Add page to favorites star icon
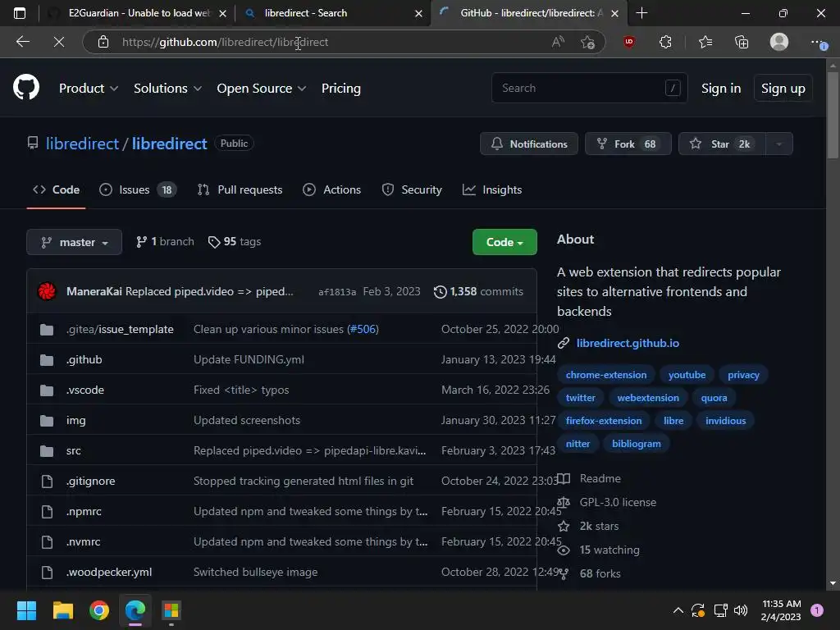Image resolution: width=840 pixels, height=630 pixels. coord(587,42)
